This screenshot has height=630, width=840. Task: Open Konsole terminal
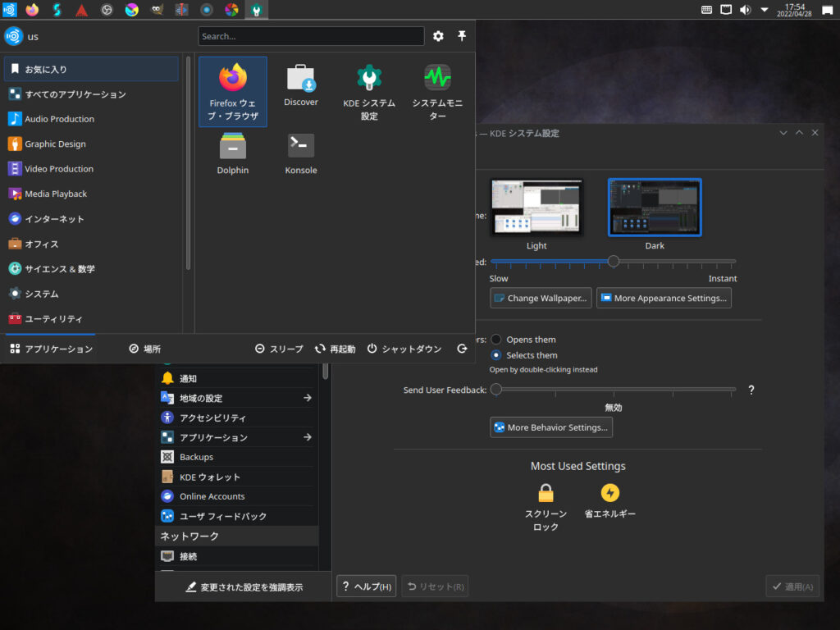tap(300, 153)
